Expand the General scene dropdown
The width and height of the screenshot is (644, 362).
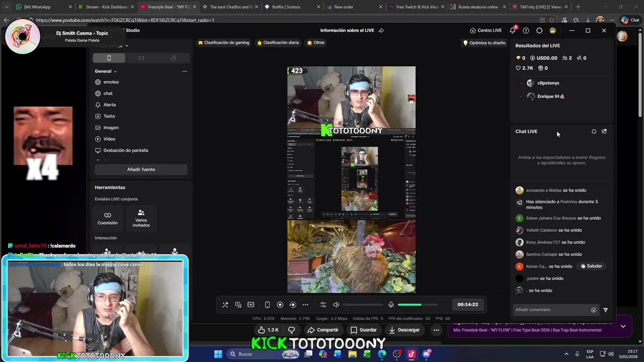click(x=106, y=71)
